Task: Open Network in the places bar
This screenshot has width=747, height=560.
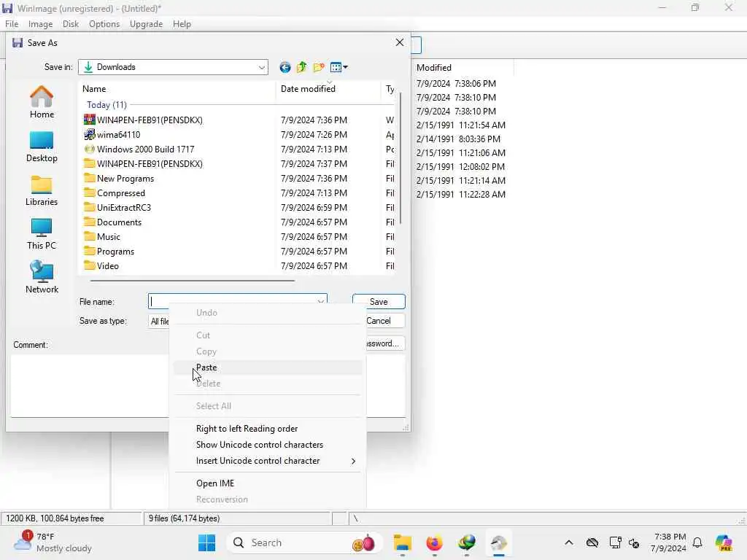Action: point(42,277)
